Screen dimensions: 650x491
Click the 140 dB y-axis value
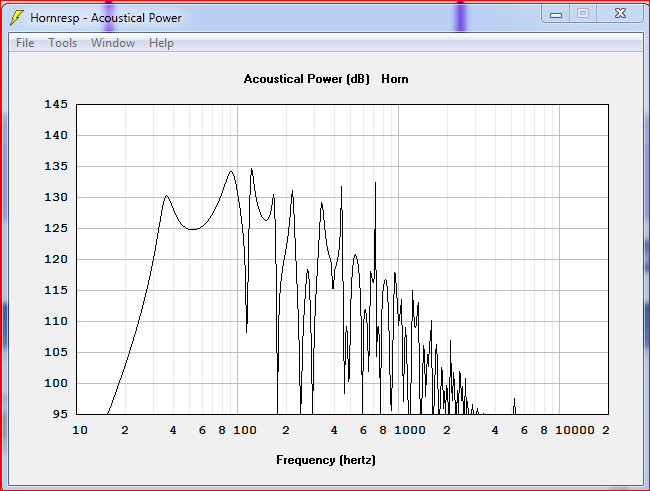(x=56, y=135)
